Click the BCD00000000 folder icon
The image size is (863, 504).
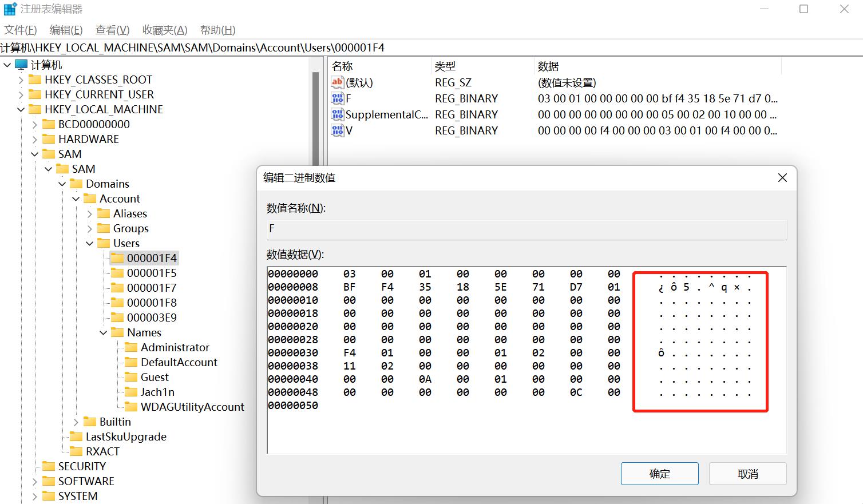[49, 124]
